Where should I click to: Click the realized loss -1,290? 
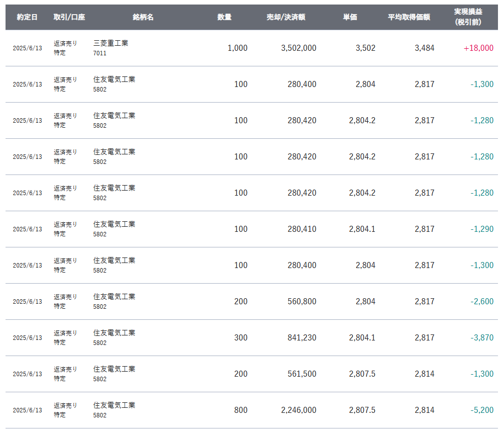pyautogui.click(x=482, y=229)
